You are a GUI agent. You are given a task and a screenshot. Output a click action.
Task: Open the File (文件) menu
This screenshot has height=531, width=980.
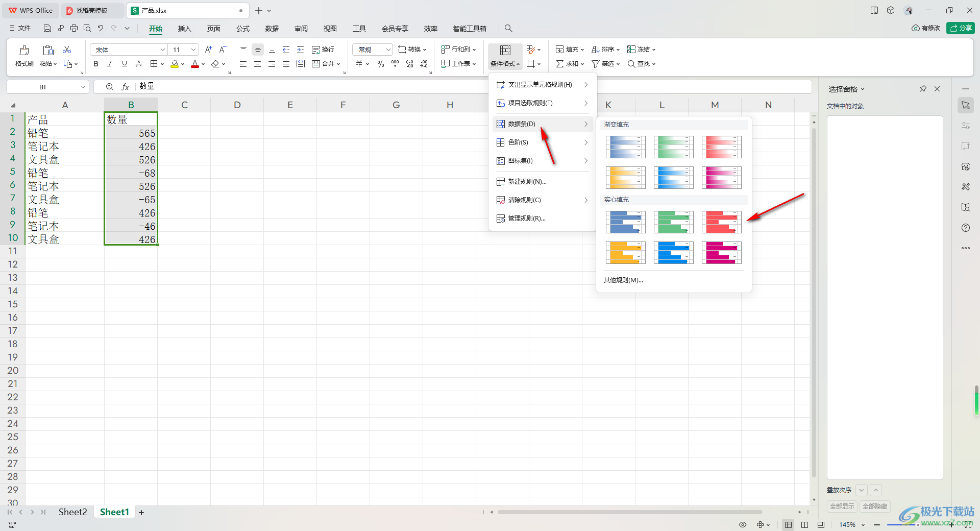(x=20, y=28)
